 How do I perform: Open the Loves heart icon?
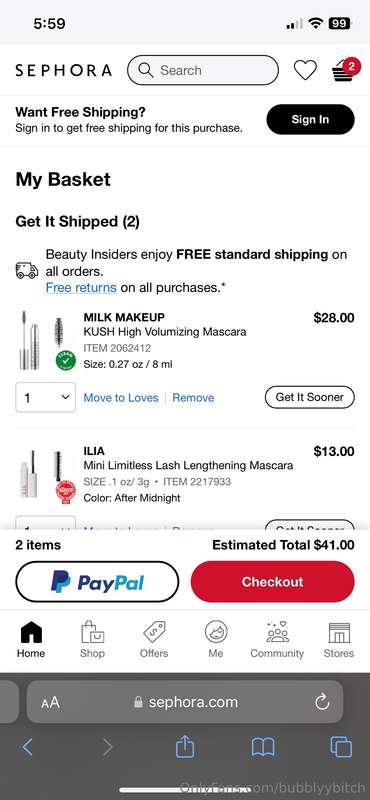pyautogui.click(x=305, y=70)
